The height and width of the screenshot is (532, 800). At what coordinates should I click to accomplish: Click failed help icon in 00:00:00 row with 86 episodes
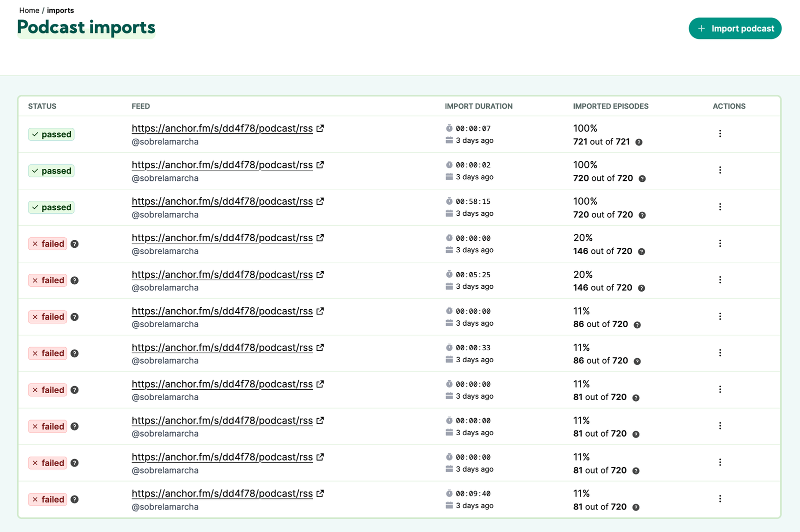coord(74,317)
